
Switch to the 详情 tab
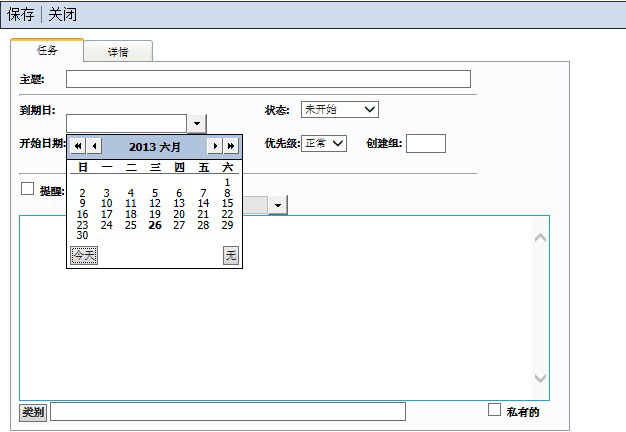tap(118, 52)
